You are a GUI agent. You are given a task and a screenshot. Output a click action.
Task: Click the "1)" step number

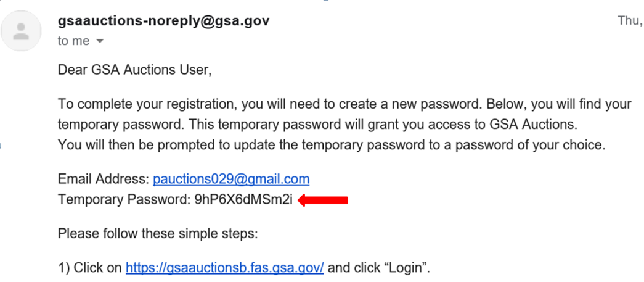coord(63,268)
